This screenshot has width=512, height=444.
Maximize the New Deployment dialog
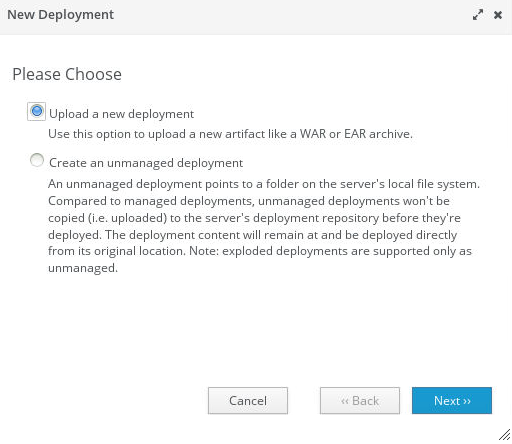pos(478,15)
